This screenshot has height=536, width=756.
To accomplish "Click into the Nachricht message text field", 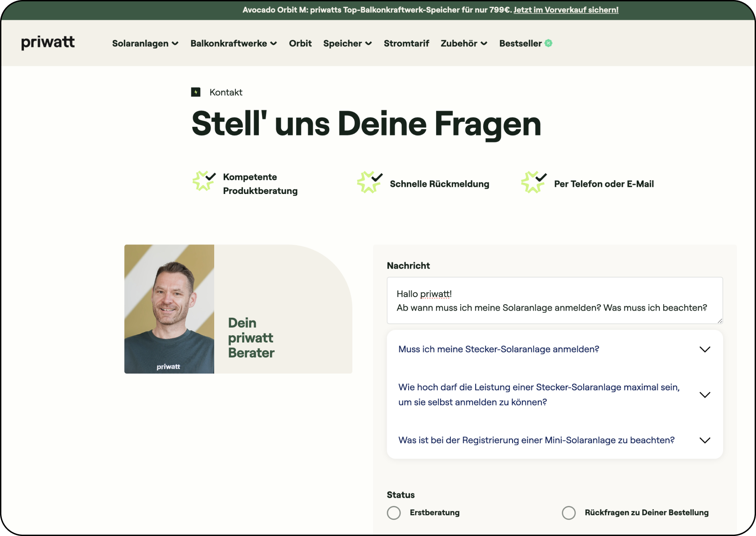I will (554, 301).
